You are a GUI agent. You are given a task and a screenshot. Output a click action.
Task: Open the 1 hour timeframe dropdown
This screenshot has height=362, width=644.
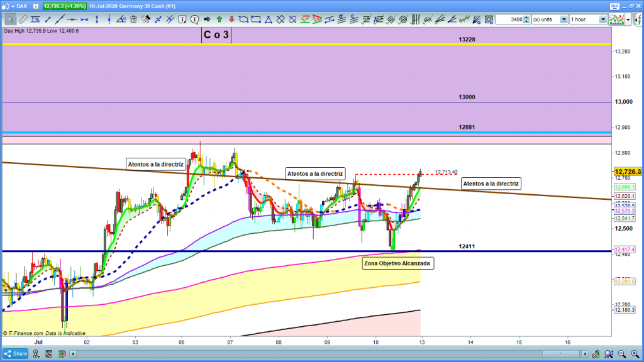[x=588, y=19]
